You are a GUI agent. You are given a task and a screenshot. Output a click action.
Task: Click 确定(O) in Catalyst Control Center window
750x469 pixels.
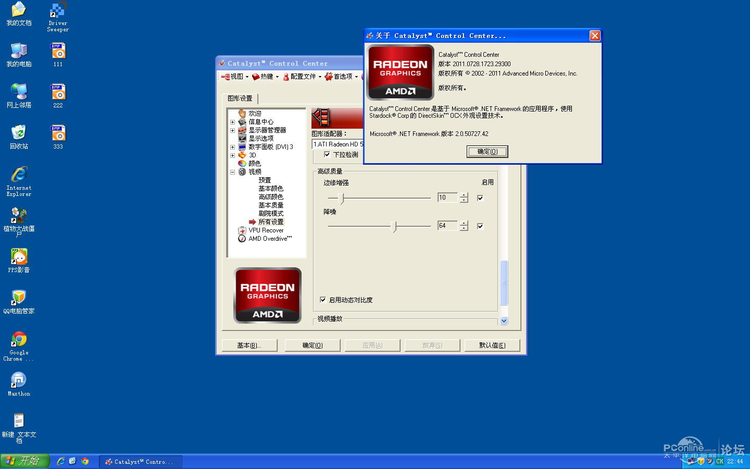point(312,345)
